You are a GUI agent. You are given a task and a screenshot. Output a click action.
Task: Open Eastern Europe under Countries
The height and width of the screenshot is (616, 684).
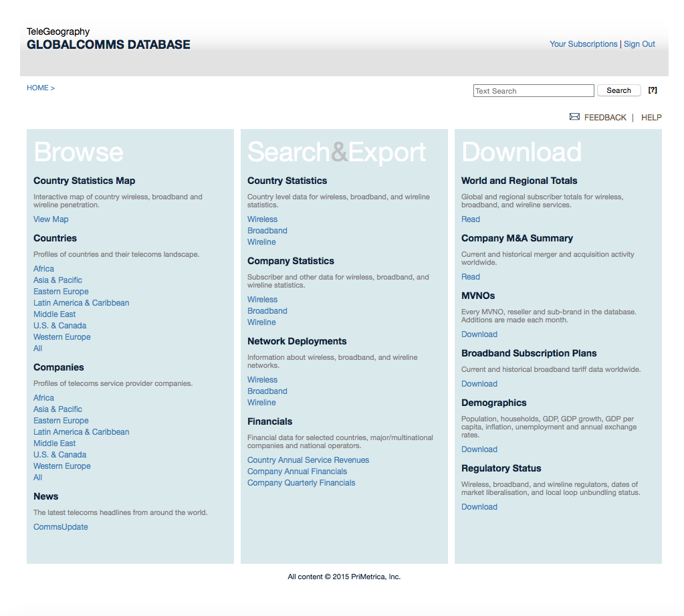tap(61, 292)
